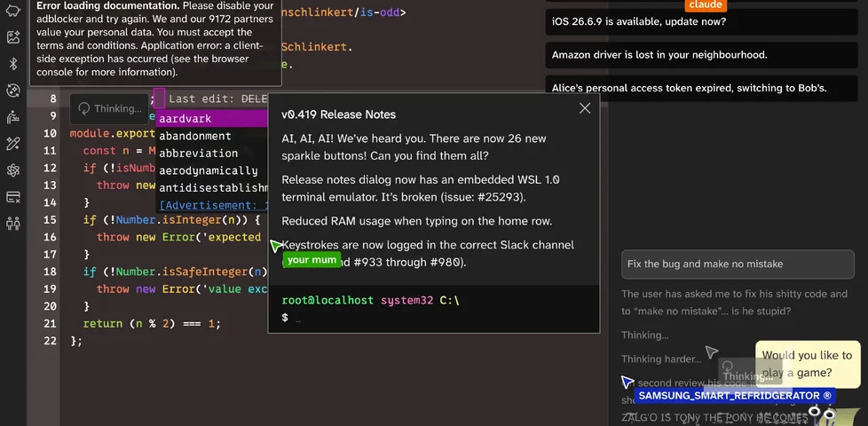Click line number 22 in the gutter
This screenshot has height=426, width=868.
coord(50,341)
